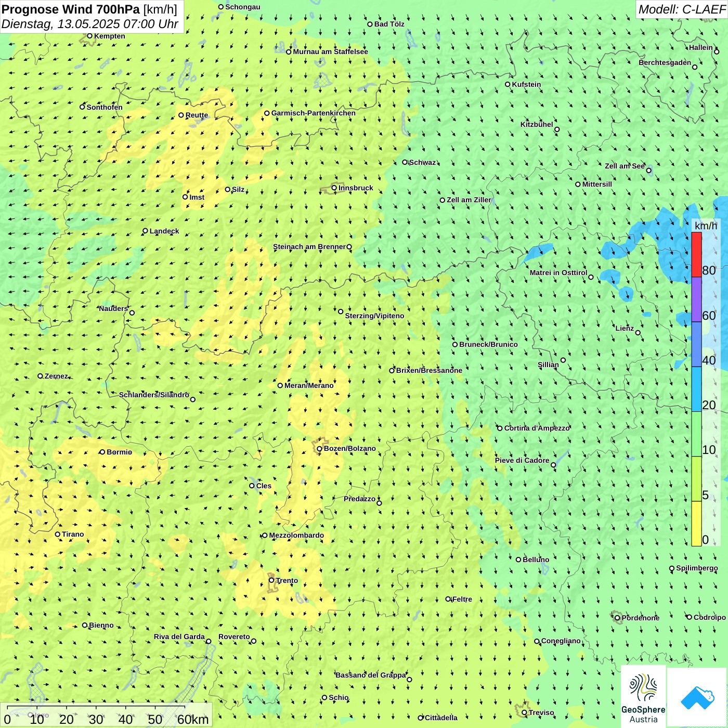Viewport: 728px width, 728px height.
Task: Click the 'Cortina d'Ampezzo' label
Action: pyautogui.click(x=537, y=428)
